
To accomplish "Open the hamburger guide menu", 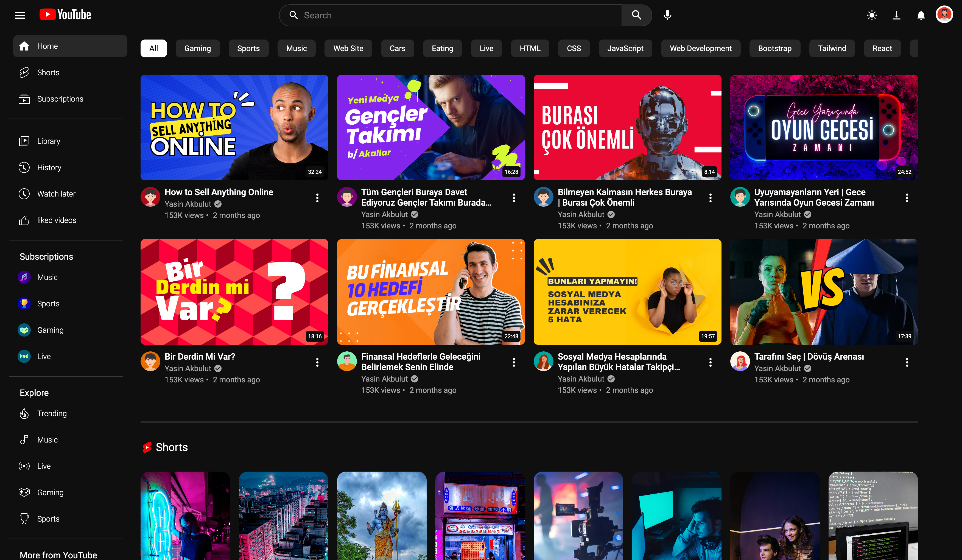I will pyautogui.click(x=19, y=15).
